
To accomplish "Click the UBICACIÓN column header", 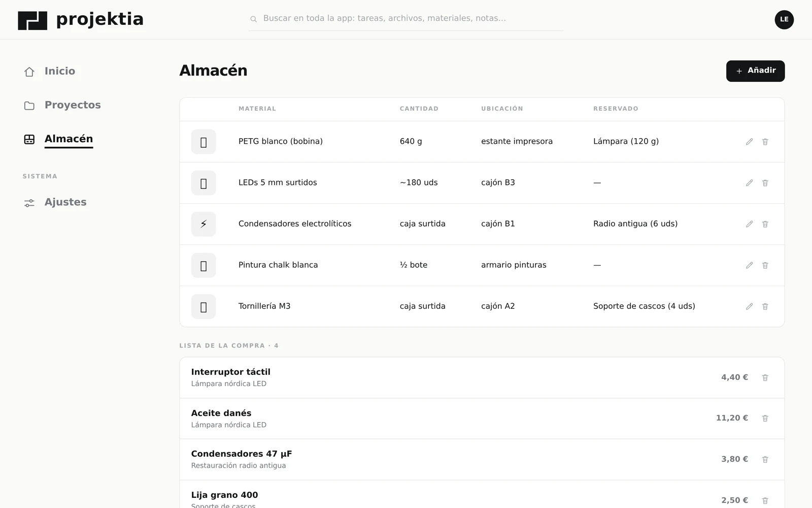I will (502, 109).
